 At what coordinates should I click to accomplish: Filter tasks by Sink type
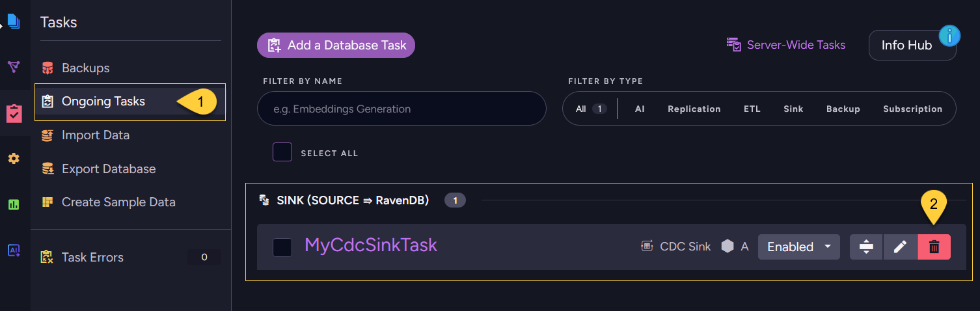tap(793, 109)
